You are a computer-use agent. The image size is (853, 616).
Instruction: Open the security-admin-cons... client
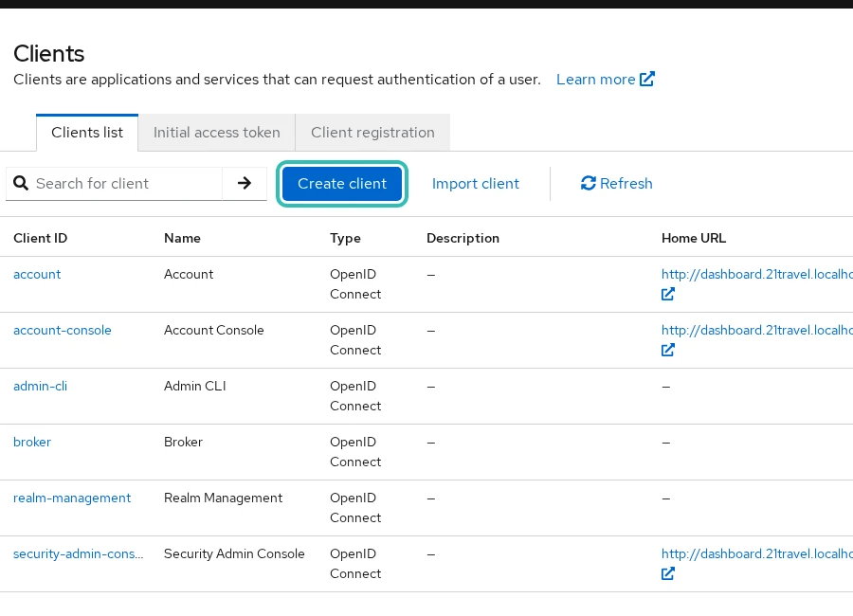coord(79,554)
